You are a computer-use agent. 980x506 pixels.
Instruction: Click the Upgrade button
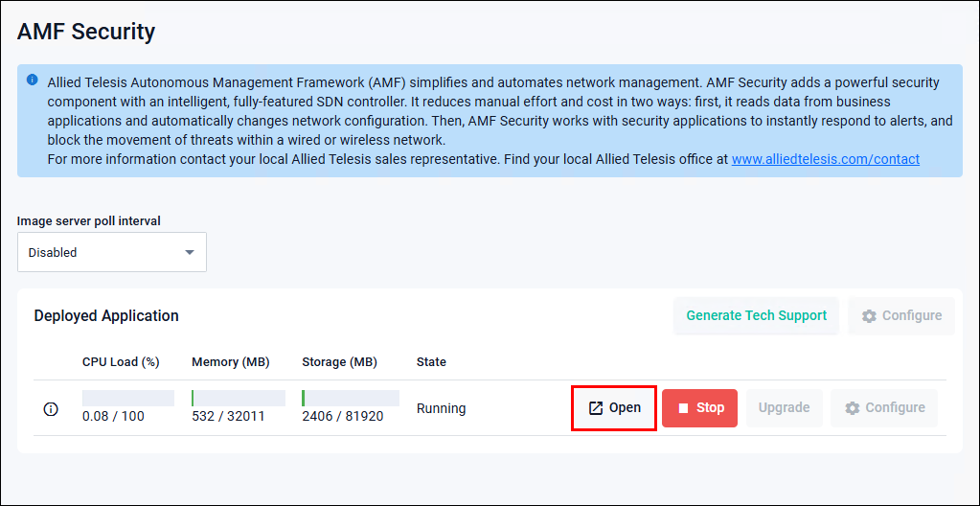coord(784,408)
